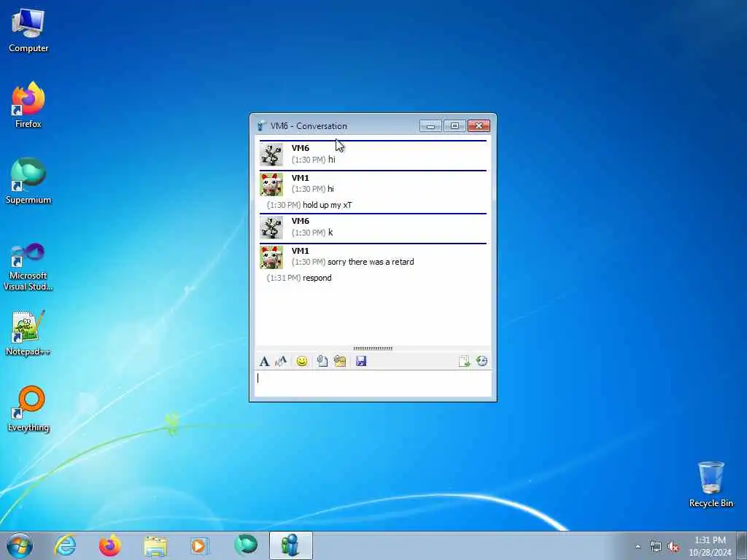The height and width of the screenshot is (560, 747).
Task: Select the Everything desktop shortcut
Action: click(28, 408)
